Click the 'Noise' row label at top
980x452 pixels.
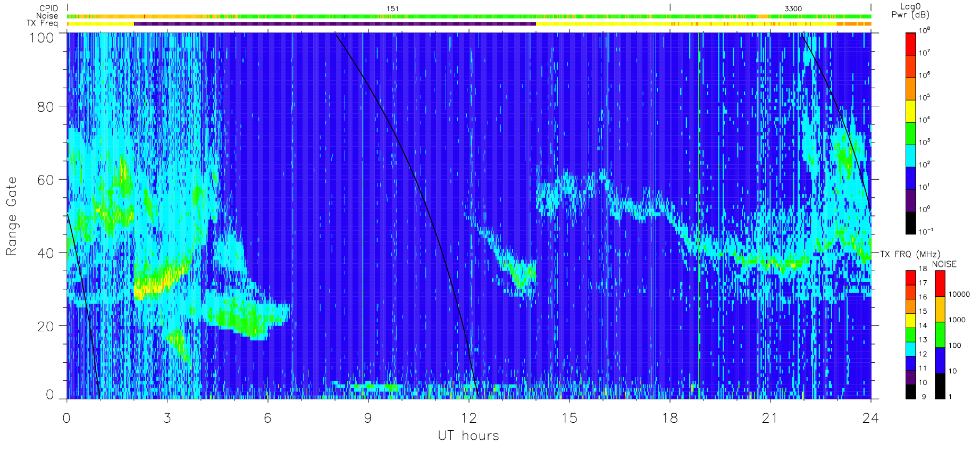point(47,16)
